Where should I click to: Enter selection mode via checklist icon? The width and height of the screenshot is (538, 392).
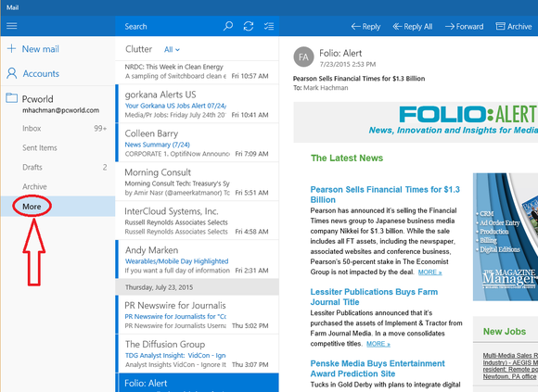pos(269,26)
